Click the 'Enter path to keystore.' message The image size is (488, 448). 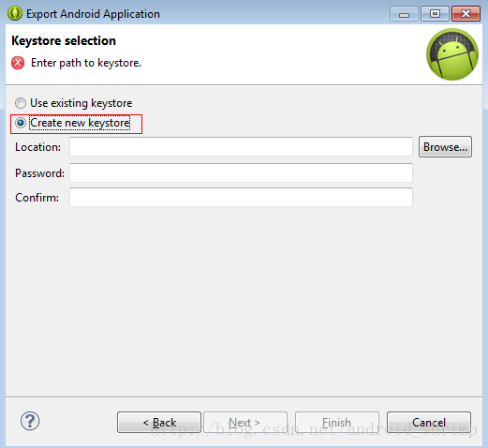pyautogui.click(x=86, y=63)
